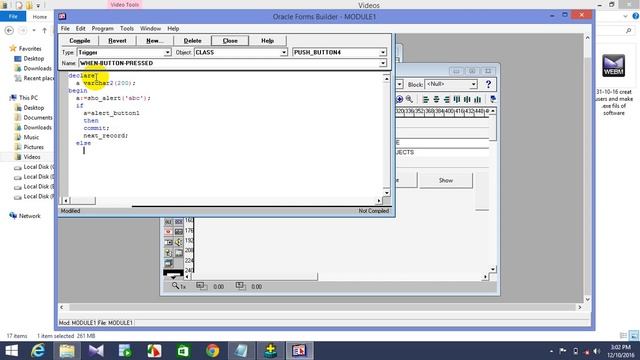This screenshot has height=360, width=640.
Task: Open the black fill color swatch in palette
Action: (x=173, y=273)
